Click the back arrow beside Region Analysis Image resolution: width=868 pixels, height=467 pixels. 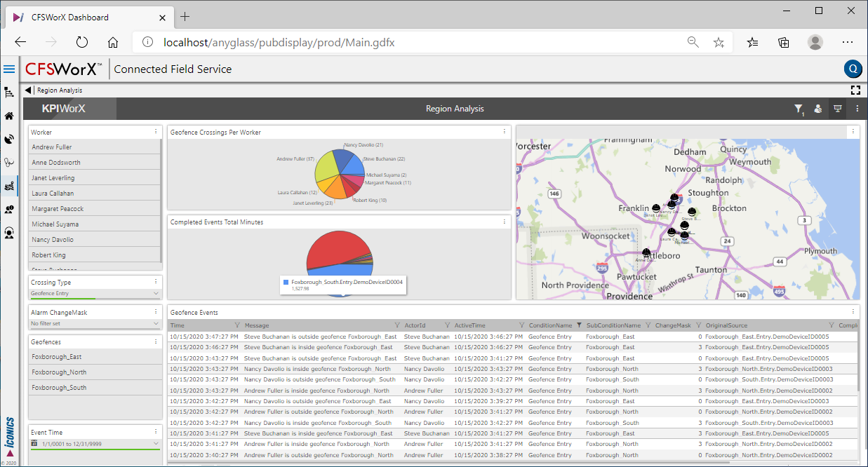pyautogui.click(x=28, y=90)
